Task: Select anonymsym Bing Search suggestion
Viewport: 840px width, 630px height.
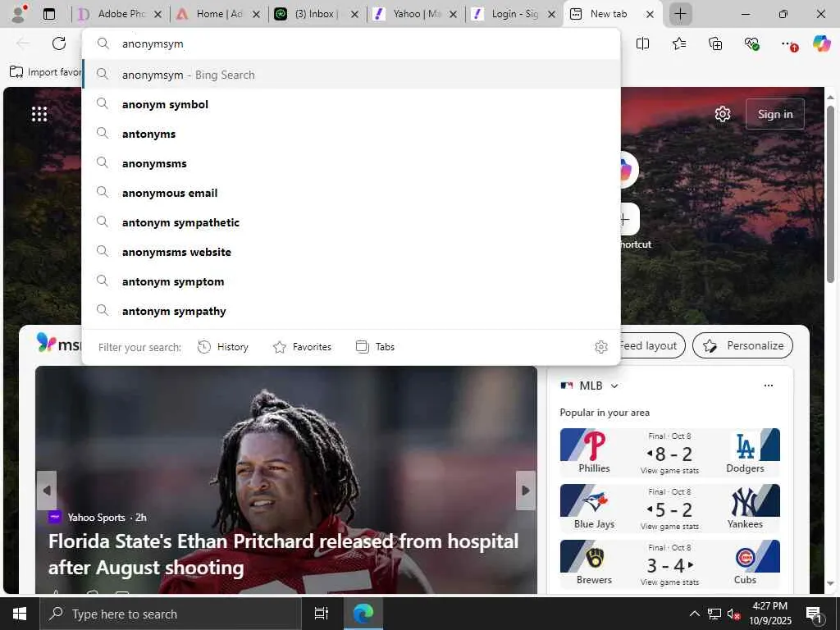Action: click(351, 75)
